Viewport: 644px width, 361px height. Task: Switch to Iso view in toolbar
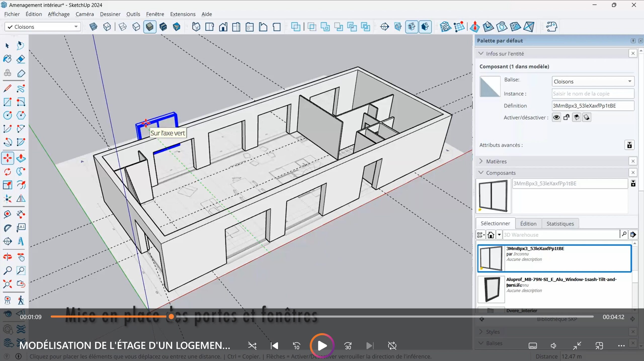pyautogui.click(x=196, y=27)
